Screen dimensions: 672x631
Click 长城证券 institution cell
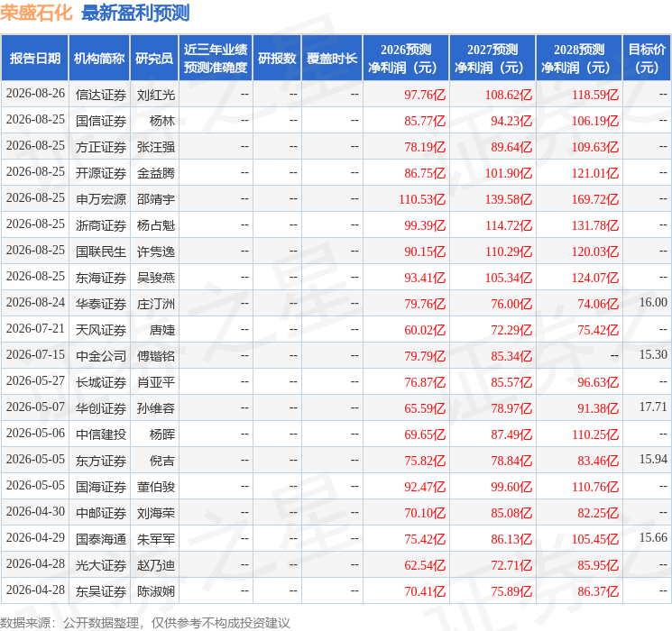(x=101, y=382)
